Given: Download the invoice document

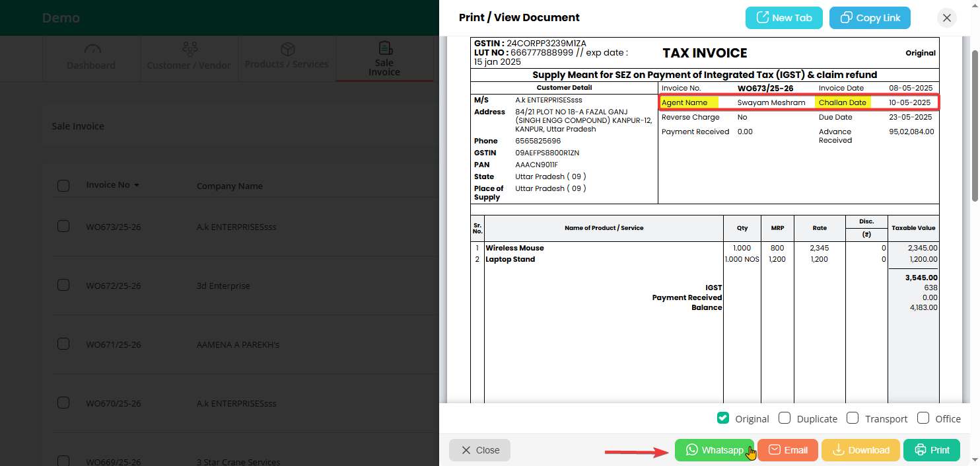Looking at the screenshot, I should click(860, 450).
